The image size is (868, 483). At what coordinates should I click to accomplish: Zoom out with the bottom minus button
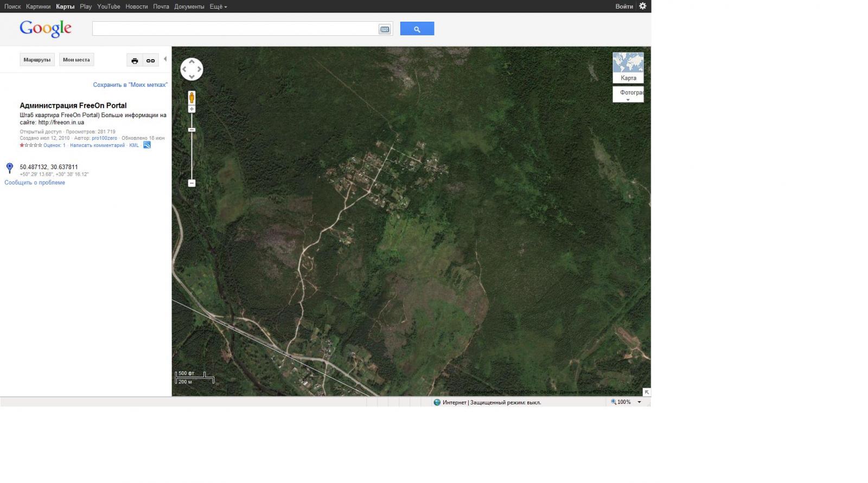pos(192,183)
